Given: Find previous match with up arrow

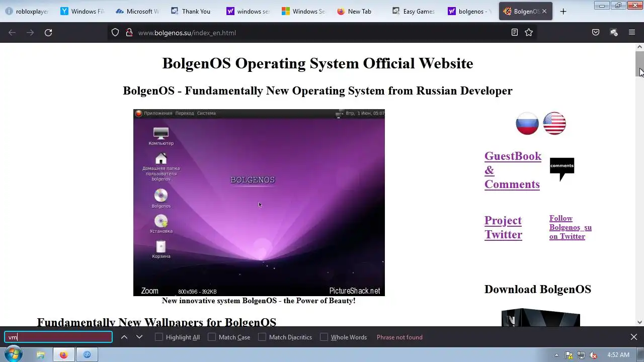Looking at the screenshot, I should point(124,337).
